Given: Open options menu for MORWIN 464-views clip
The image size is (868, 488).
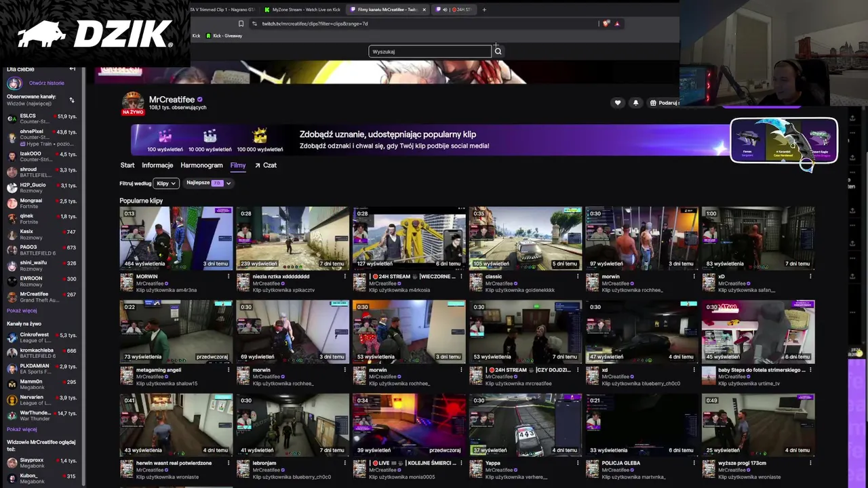Looking at the screenshot, I should pyautogui.click(x=229, y=277).
